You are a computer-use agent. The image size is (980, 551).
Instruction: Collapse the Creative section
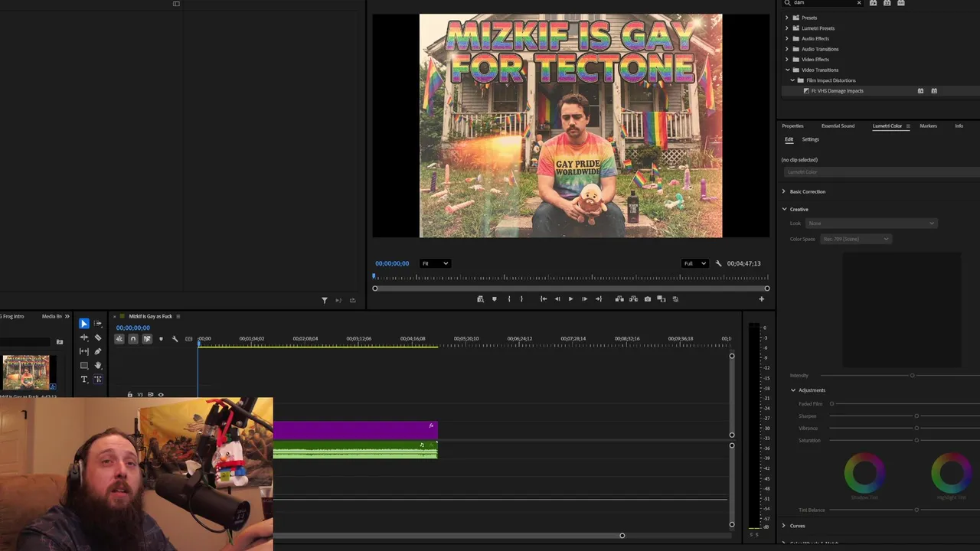(x=784, y=209)
